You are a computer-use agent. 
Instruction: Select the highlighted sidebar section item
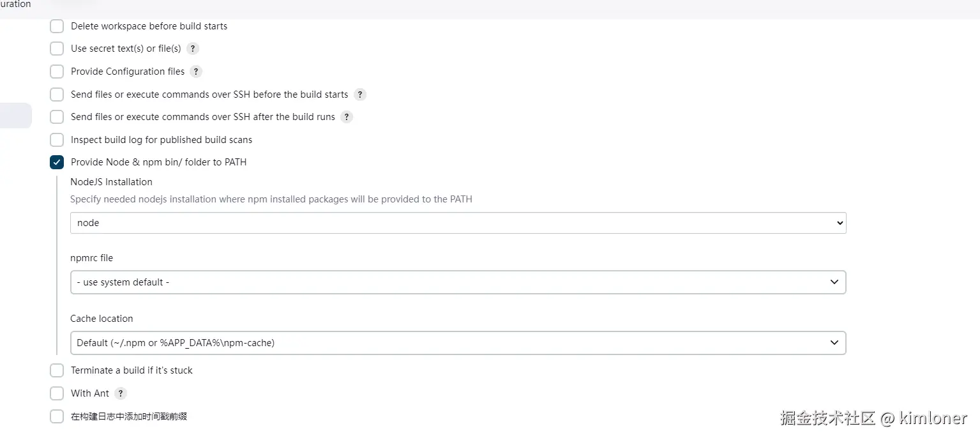(15, 116)
